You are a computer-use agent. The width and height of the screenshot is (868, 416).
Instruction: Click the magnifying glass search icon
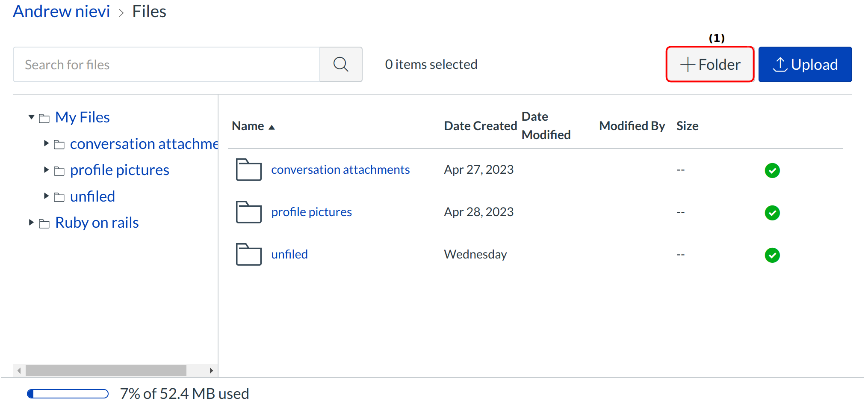coord(340,65)
